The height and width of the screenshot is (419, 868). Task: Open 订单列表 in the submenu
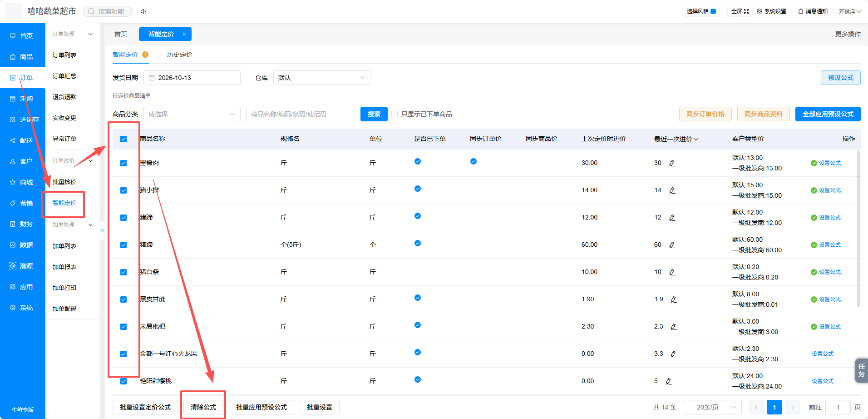coord(64,55)
